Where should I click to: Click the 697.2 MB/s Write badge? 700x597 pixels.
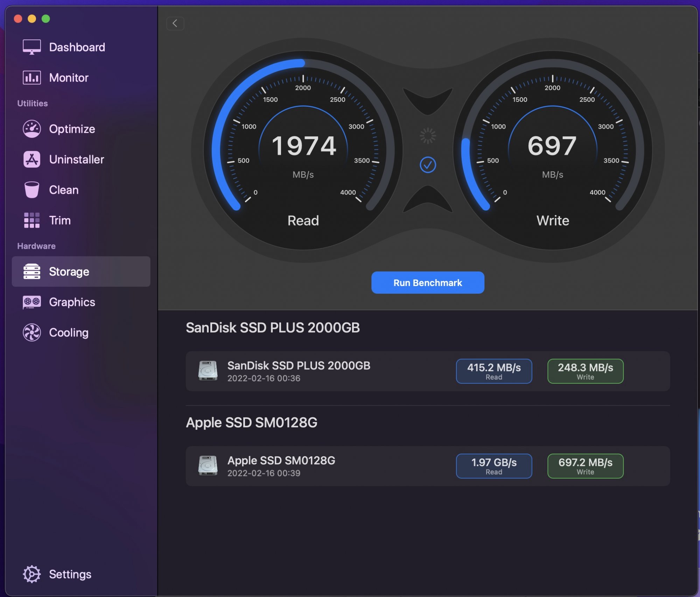click(585, 466)
